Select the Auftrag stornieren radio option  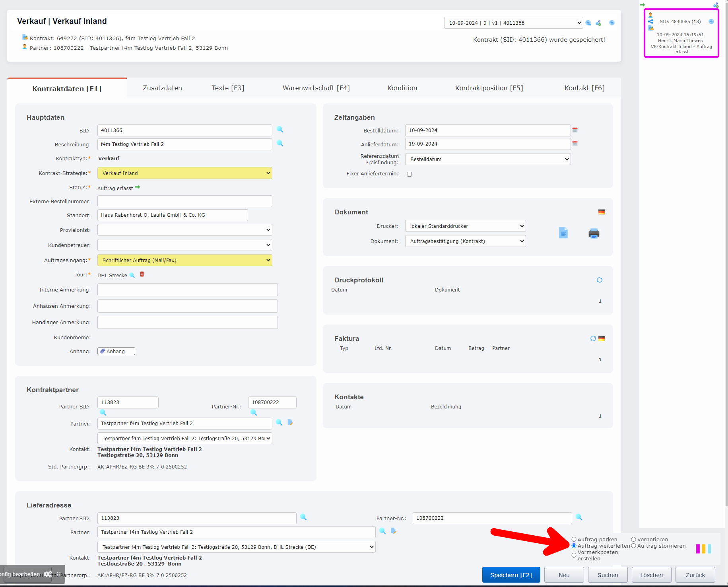point(633,546)
